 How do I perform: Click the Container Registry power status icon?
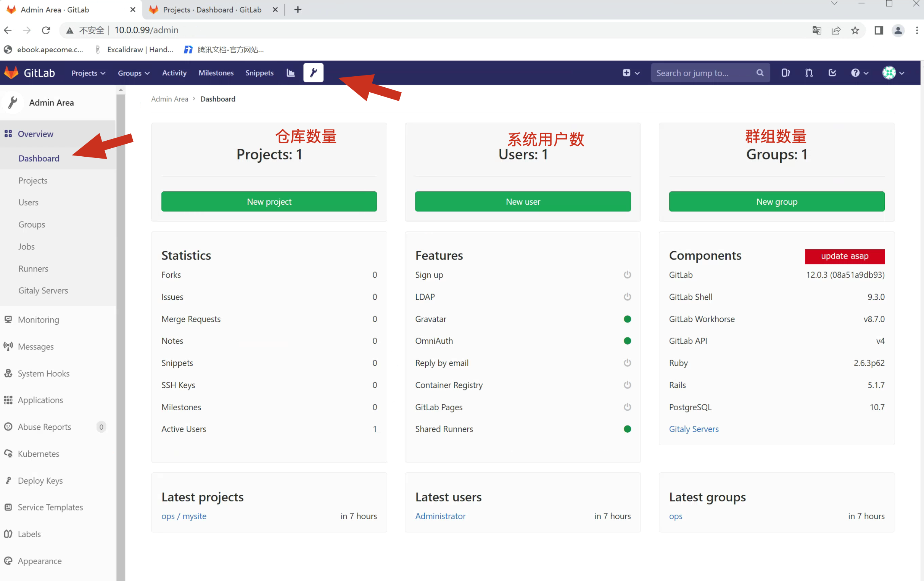tap(627, 385)
